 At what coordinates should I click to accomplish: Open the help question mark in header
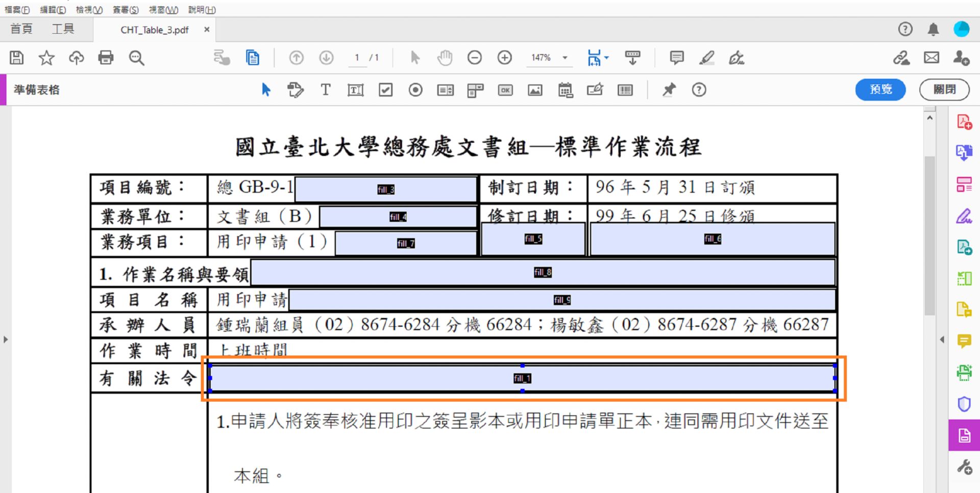pyautogui.click(x=905, y=29)
